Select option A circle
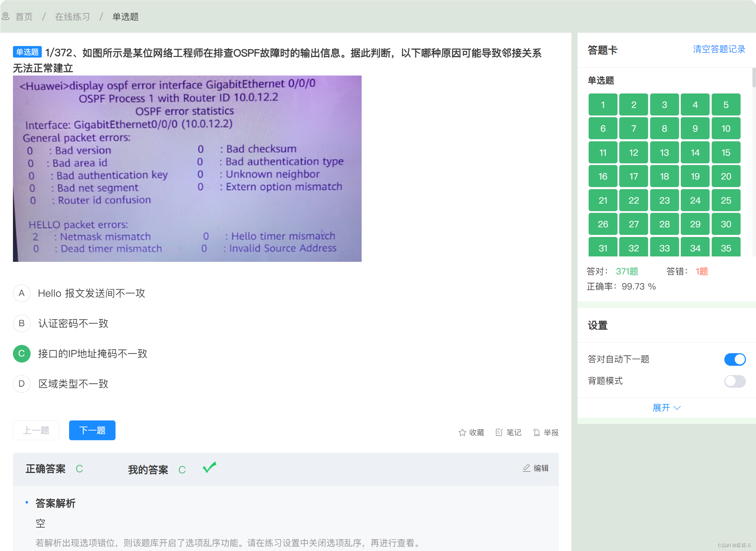Screen dimensions: 756x551 click(22, 293)
